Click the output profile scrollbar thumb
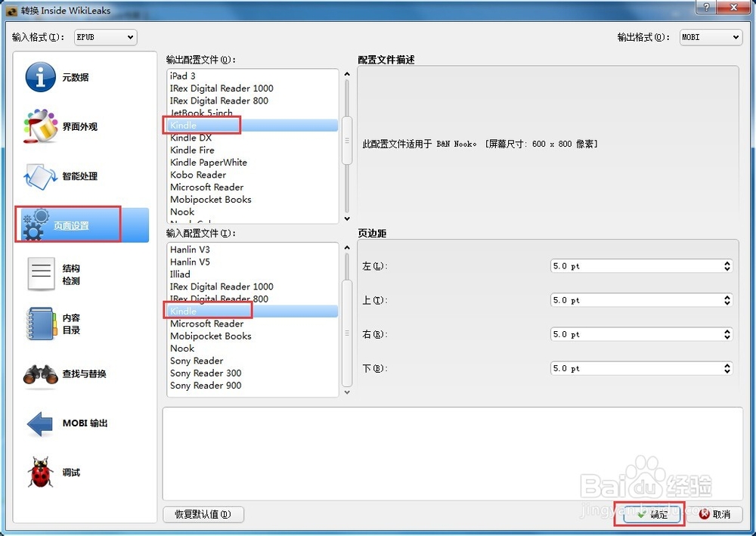This screenshot has width=756, height=536. pos(347,141)
